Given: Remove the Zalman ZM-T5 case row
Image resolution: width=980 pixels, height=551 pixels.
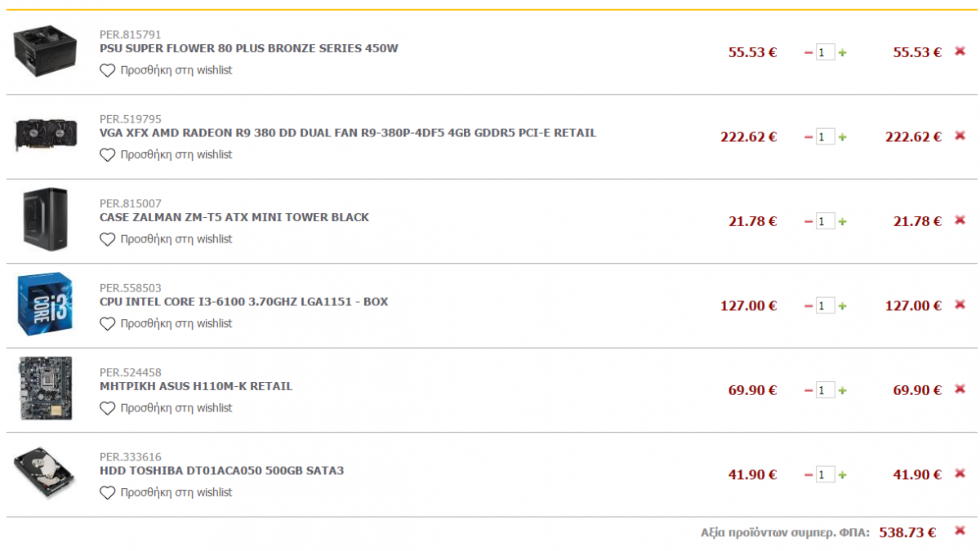Looking at the screenshot, I should (x=960, y=220).
